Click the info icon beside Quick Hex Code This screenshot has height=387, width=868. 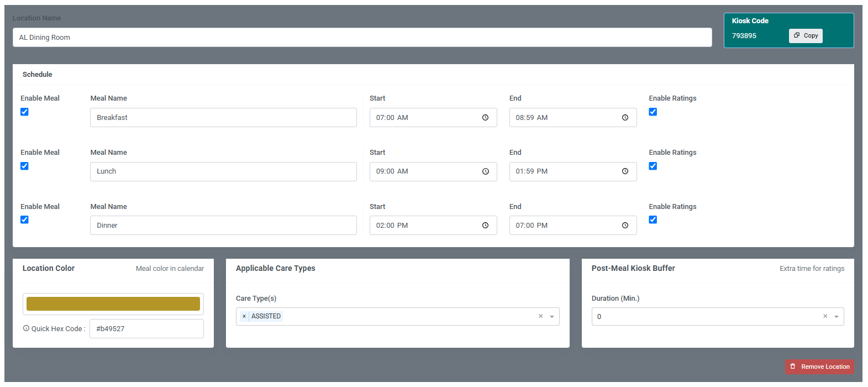click(x=26, y=328)
